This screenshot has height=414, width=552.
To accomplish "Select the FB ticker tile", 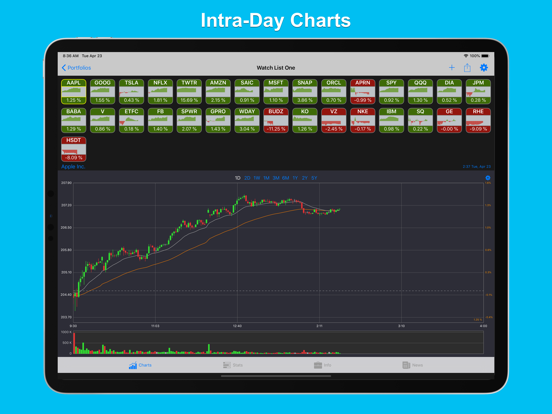I will (160, 120).
